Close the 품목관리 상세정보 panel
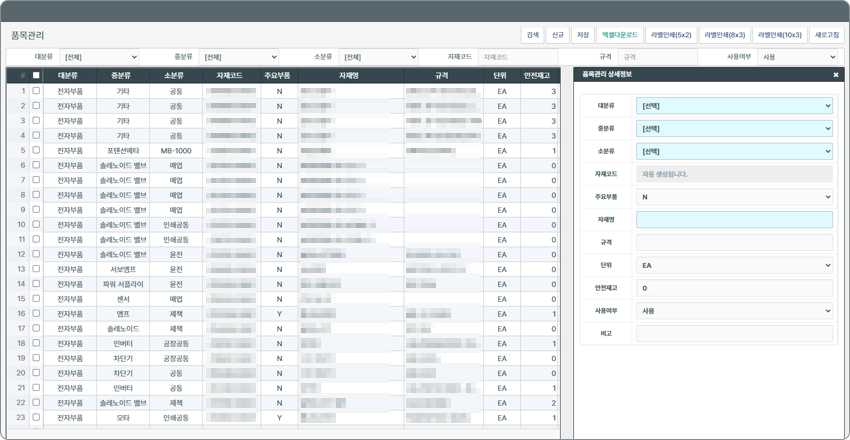This screenshot has height=440, width=850. [836, 75]
